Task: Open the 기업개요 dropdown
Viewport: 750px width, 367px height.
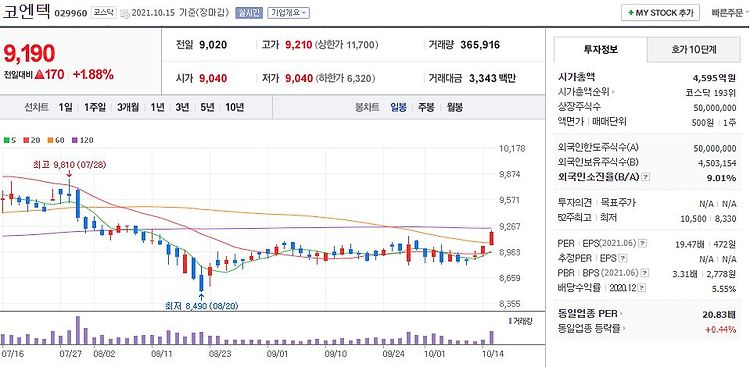Action: (x=288, y=13)
